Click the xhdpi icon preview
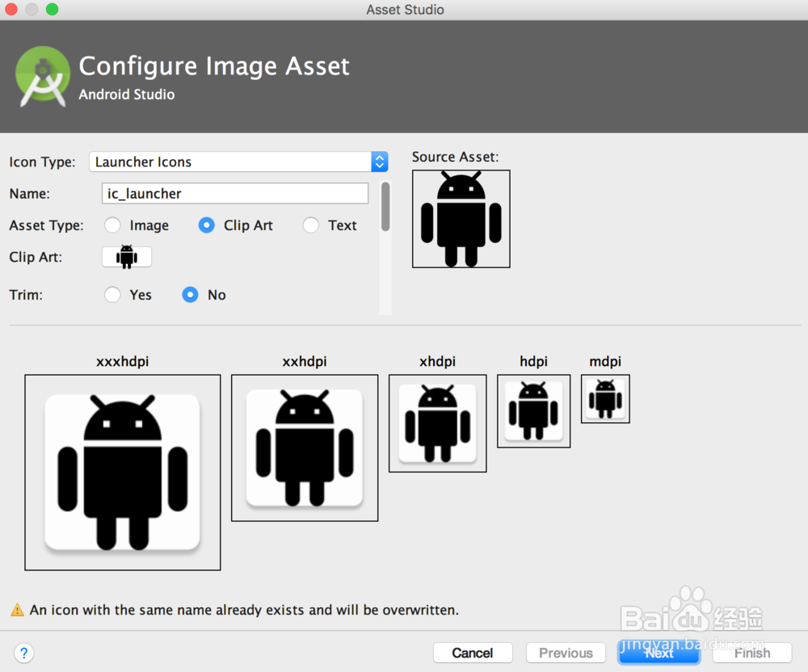Viewport: 808px width, 672px height. 437,423
